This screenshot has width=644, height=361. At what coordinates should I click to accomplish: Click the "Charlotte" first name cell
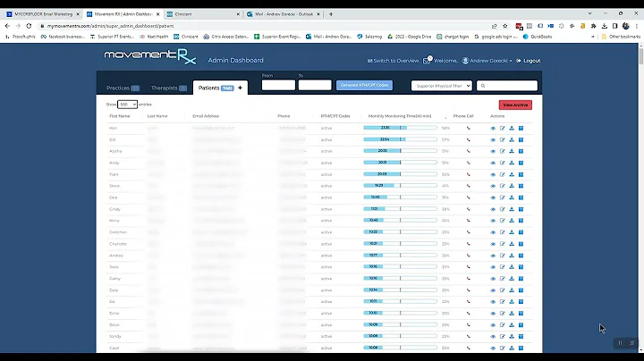[118, 244]
